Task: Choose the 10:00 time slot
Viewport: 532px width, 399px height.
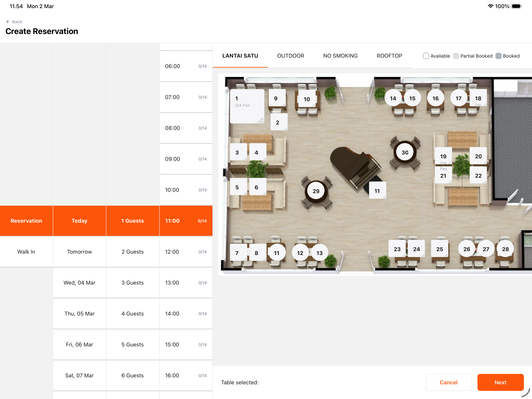Action: tap(186, 190)
